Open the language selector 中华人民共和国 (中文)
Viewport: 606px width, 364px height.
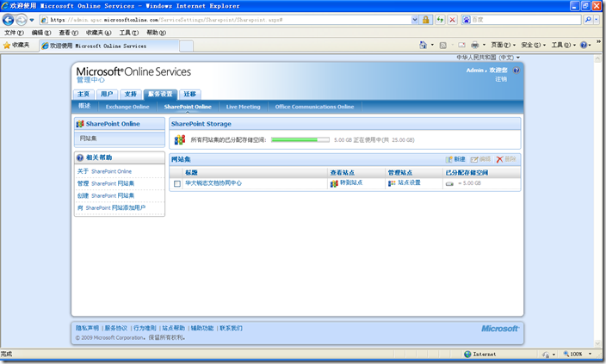[488, 58]
